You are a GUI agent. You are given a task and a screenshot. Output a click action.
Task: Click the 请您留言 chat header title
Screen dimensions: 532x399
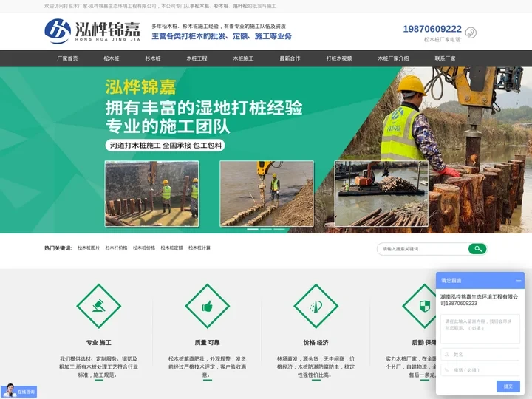point(451,281)
